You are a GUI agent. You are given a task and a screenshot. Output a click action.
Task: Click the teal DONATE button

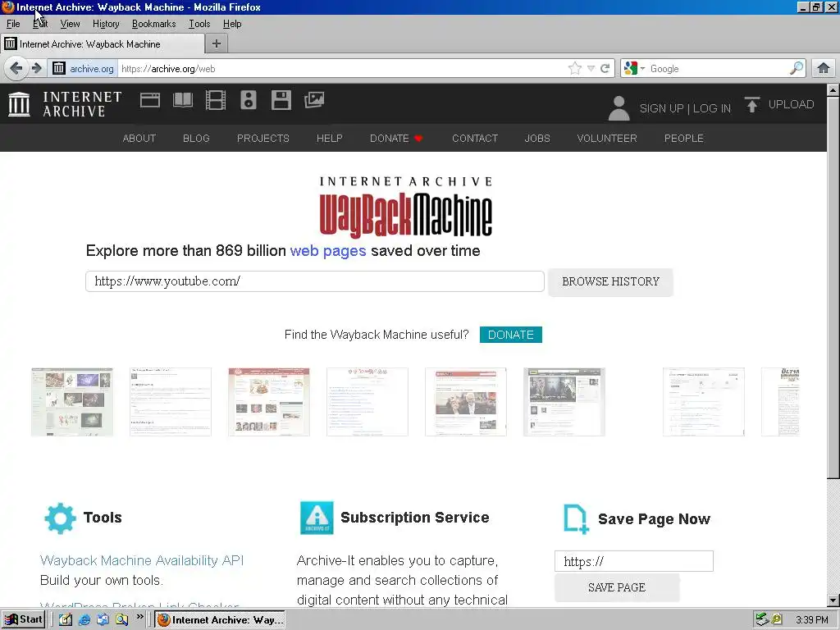tap(510, 335)
